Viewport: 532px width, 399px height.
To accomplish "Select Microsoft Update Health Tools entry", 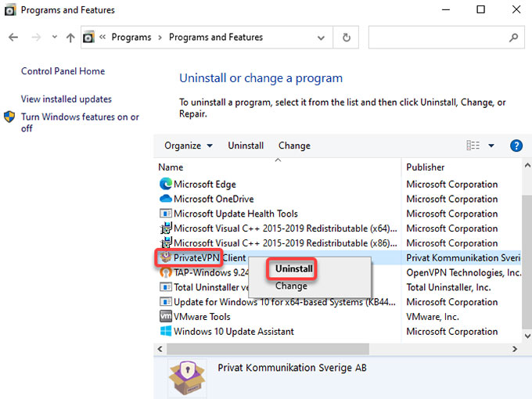I will pos(235,214).
